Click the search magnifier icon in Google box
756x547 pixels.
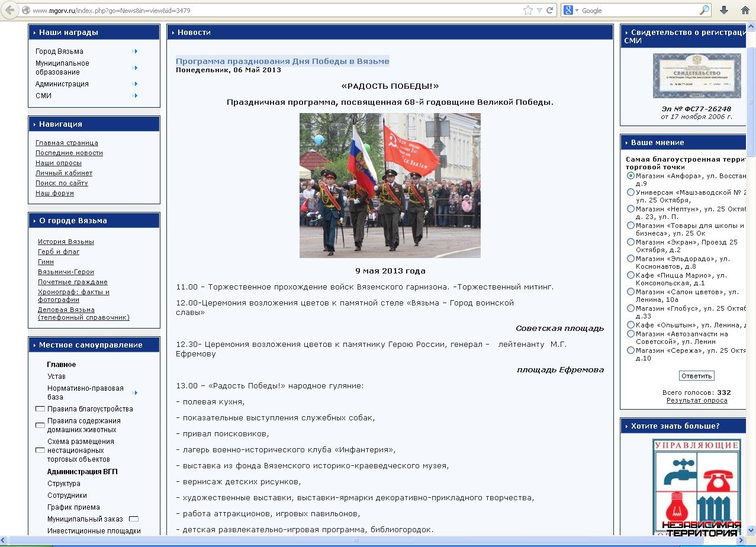pyautogui.click(x=704, y=10)
